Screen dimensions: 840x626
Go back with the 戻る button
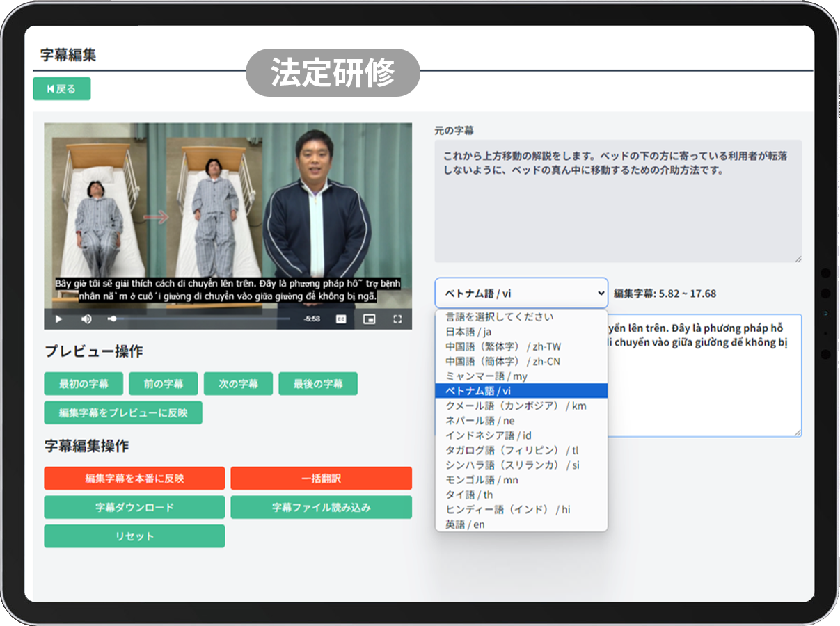click(x=62, y=88)
